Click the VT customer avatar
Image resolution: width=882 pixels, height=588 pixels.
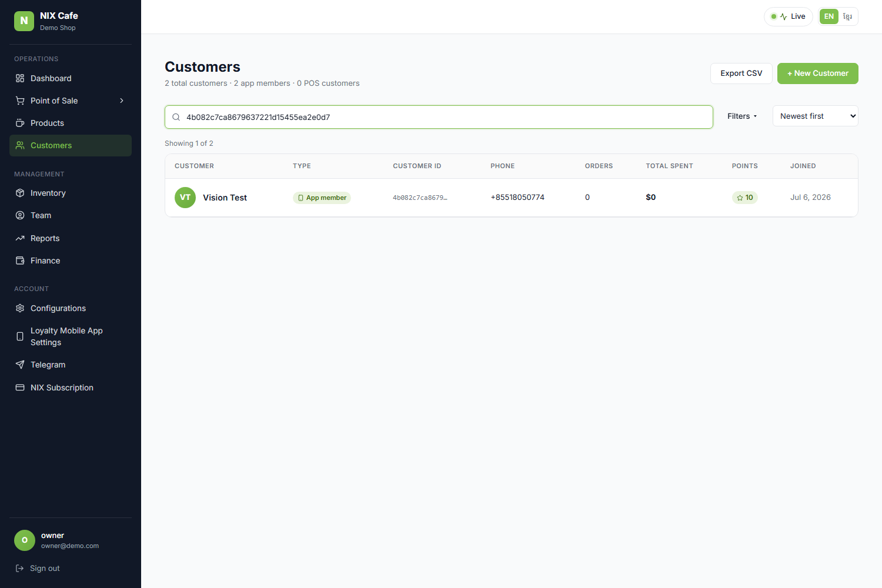[x=185, y=198]
